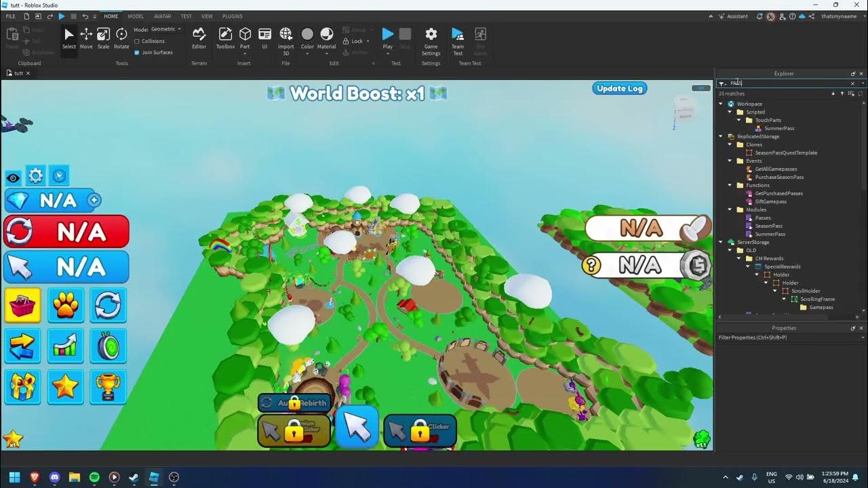Screen dimensions: 868x488
Task: Click Import 3D
Action: [286, 41]
